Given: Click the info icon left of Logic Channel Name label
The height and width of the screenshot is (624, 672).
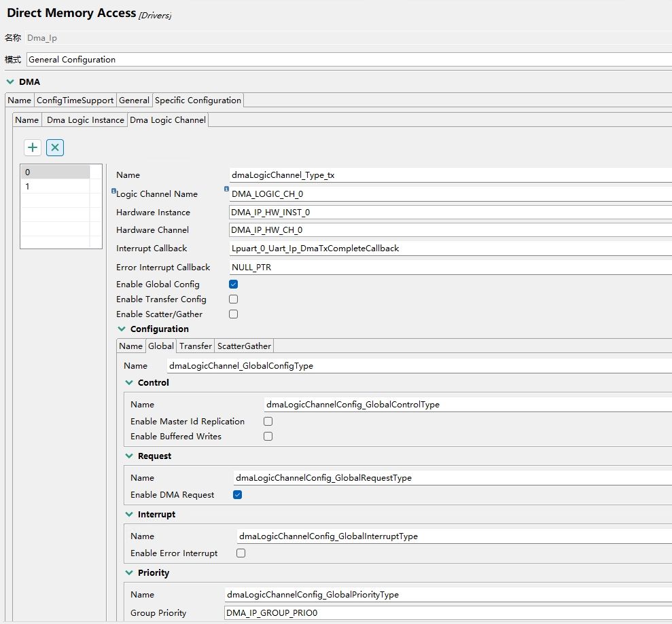Looking at the screenshot, I should tap(113, 191).
